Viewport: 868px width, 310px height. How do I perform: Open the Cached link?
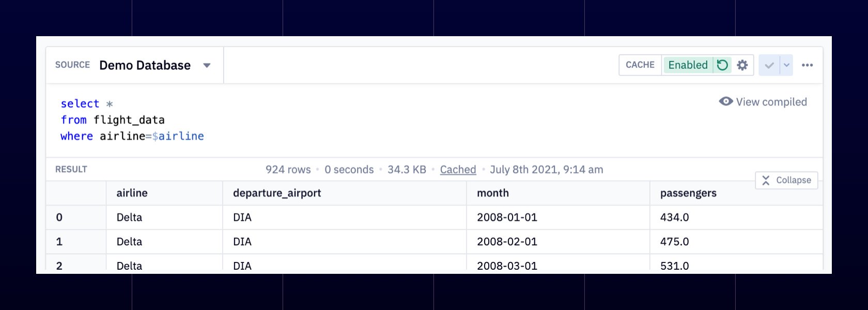coord(458,169)
